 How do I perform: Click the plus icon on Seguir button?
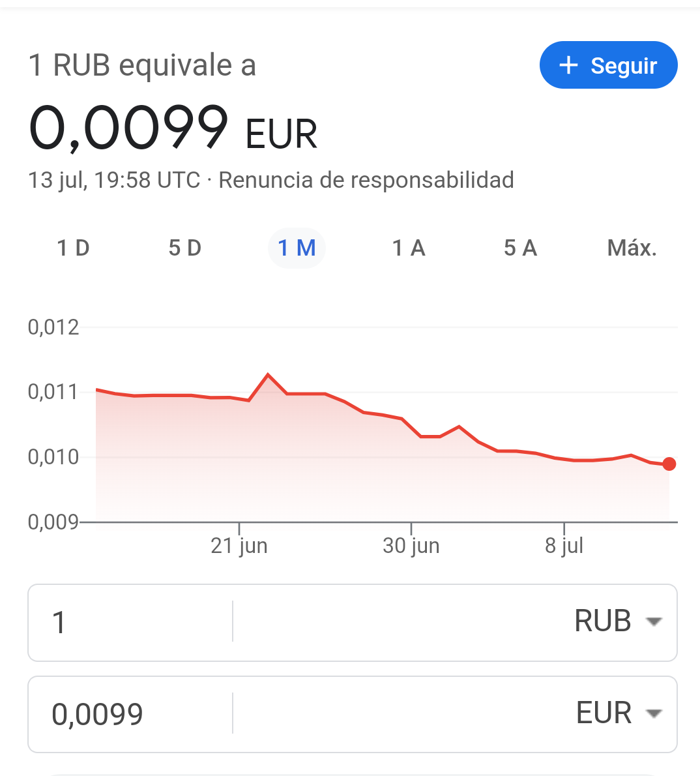pyautogui.click(x=568, y=65)
